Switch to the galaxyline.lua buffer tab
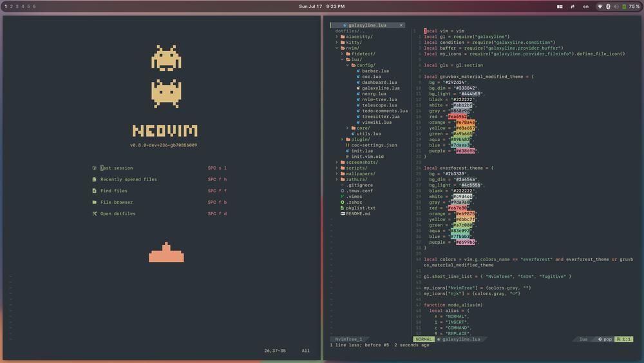The width and height of the screenshot is (644, 363). [368, 25]
